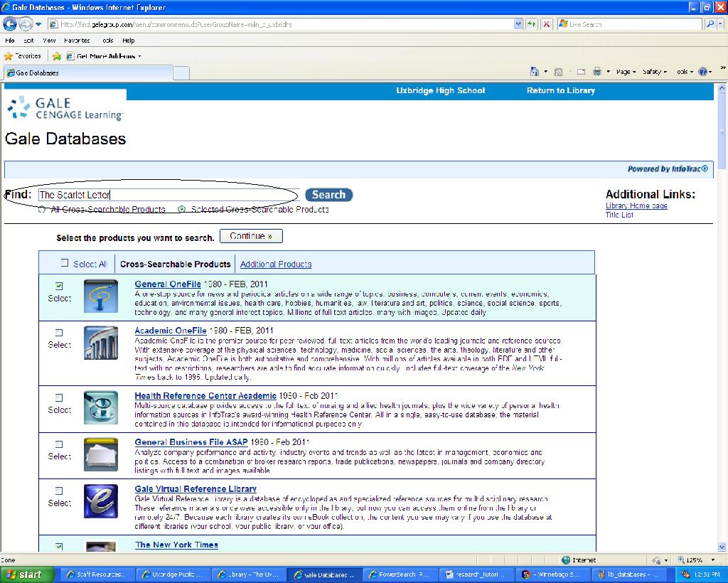
Task: Open the View menu
Action: tap(49, 41)
